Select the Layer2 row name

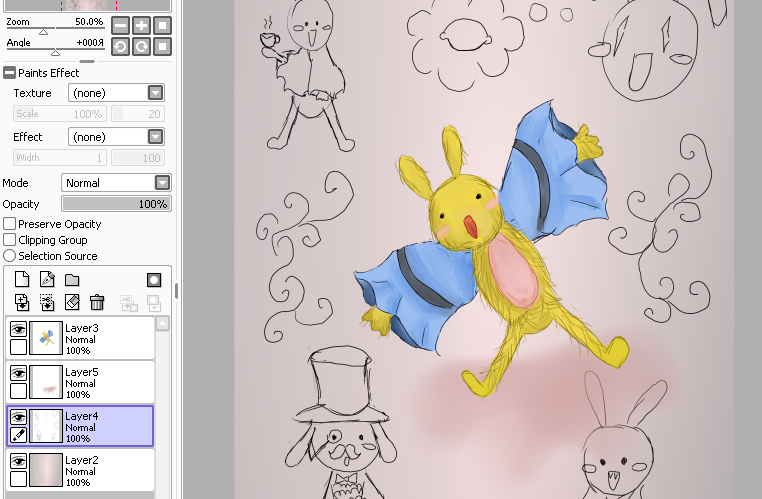[82, 460]
